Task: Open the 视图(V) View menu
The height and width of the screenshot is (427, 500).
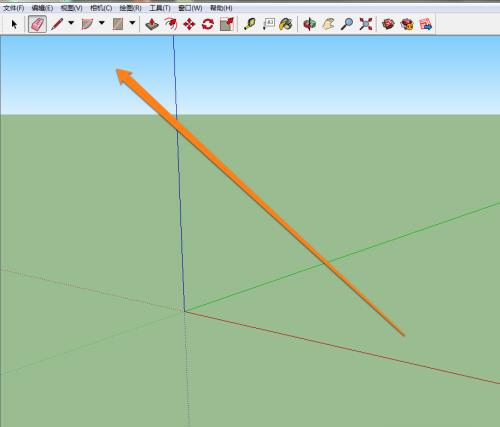Action: coord(72,8)
